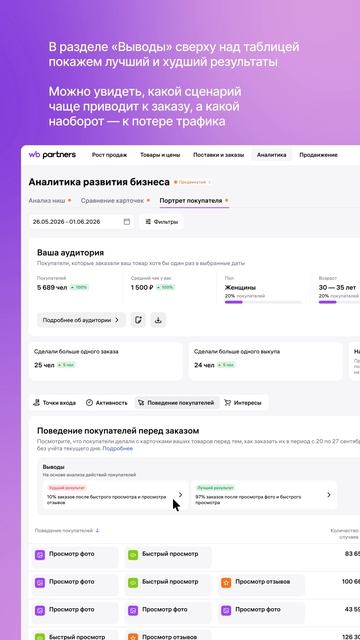Select the Поведение покупателей tab

177,402
